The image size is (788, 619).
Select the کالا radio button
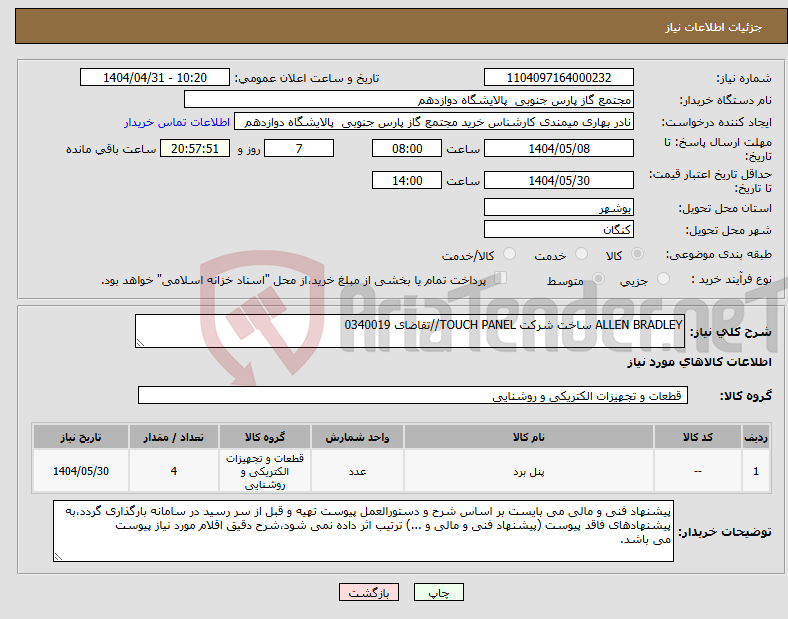(637, 254)
